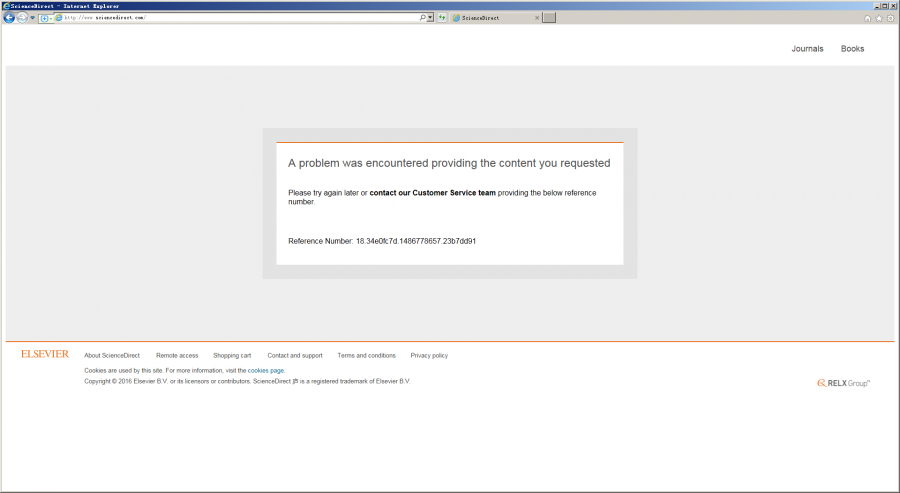
Task: Click the browser Forward arrow button
Action: (22, 18)
